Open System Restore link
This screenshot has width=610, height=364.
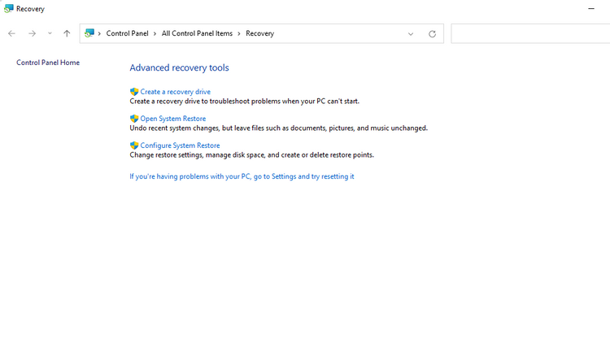pyautogui.click(x=173, y=119)
